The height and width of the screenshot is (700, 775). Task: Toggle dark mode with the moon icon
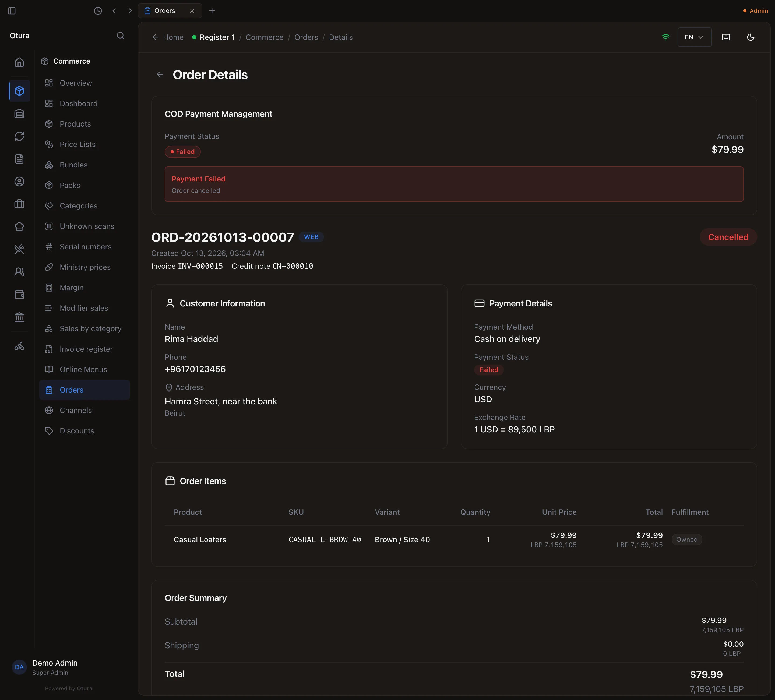751,37
